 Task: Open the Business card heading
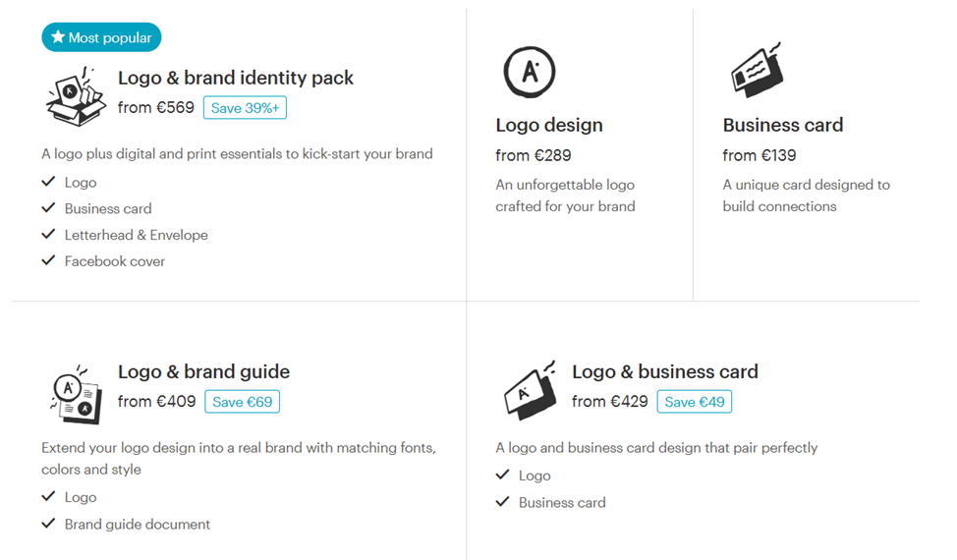[x=783, y=125]
